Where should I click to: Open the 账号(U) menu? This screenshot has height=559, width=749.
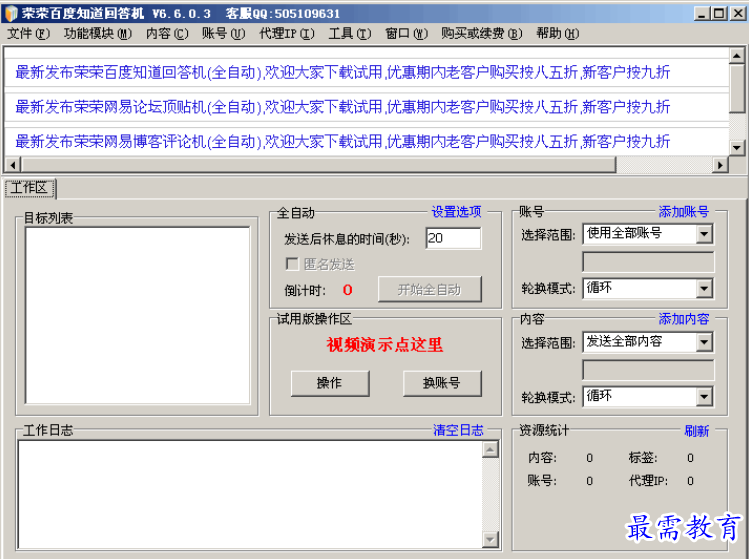point(223,33)
